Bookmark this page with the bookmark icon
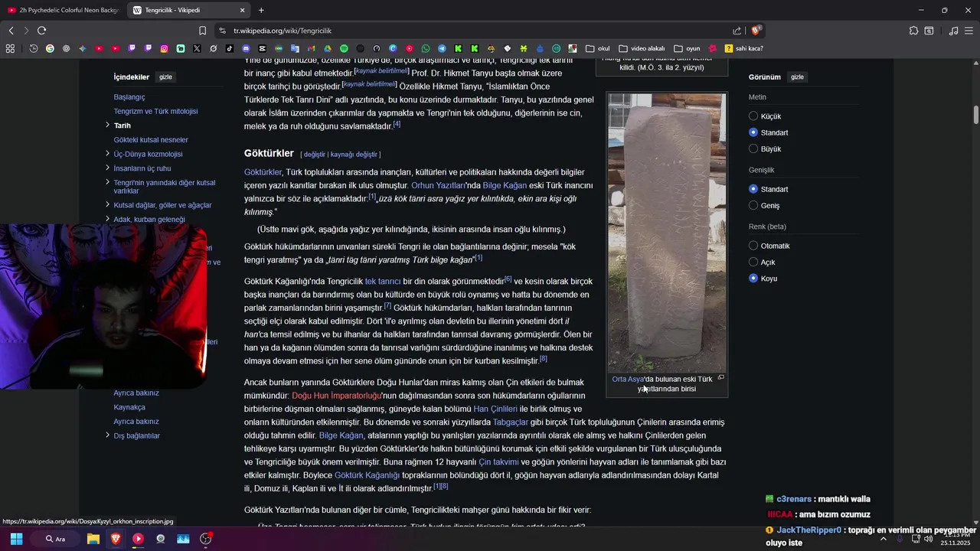 (x=202, y=31)
